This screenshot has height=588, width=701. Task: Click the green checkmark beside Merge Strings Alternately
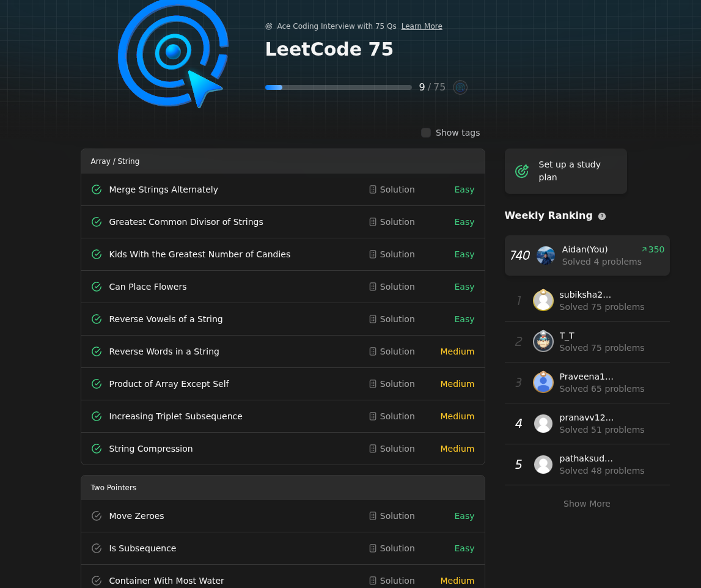[x=97, y=189]
